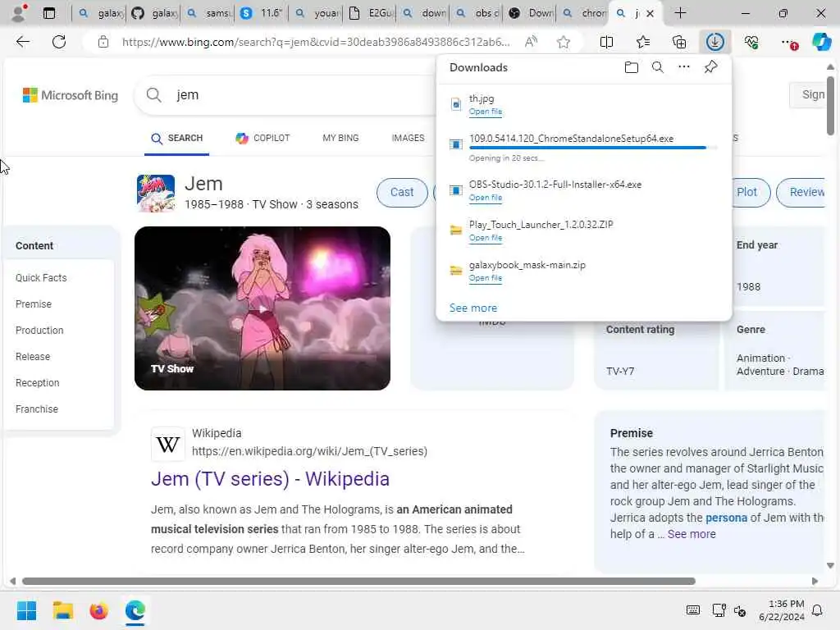Toggle the Downloads toolbar button
Viewport: 840px width, 630px height.
(715, 42)
